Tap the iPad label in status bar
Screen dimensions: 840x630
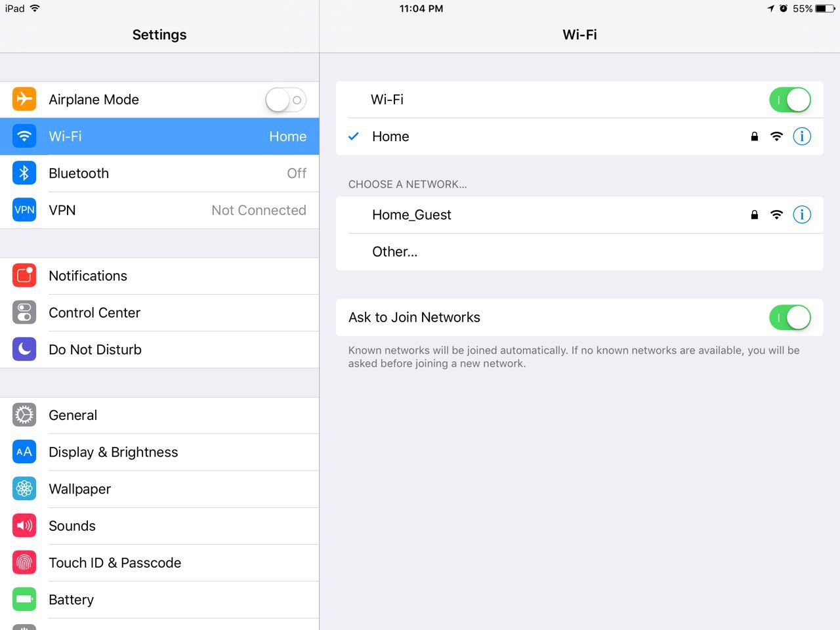15,9
